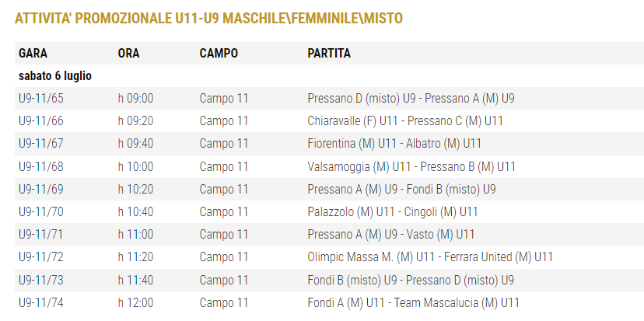
Task: Click the time h 11:00
Action: click(135, 235)
